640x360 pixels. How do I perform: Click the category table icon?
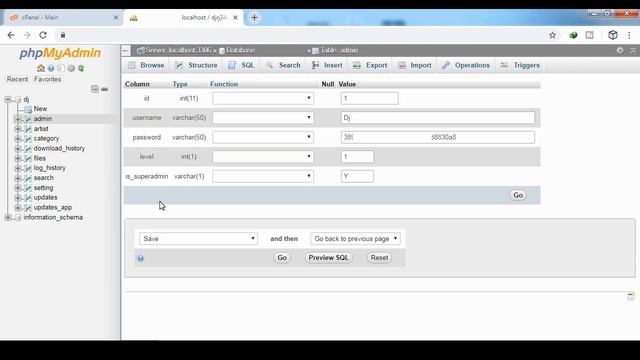(28, 138)
